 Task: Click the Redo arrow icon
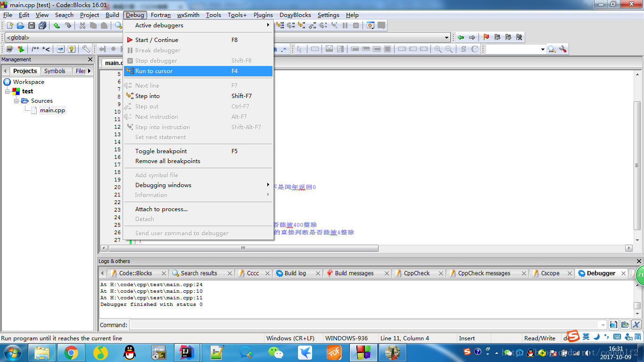[x=68, y=25]
